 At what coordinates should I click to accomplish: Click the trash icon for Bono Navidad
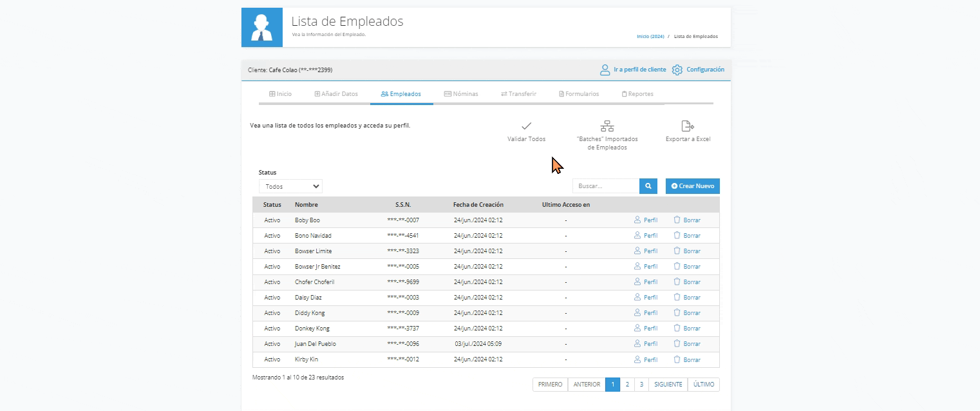[677, 235]
